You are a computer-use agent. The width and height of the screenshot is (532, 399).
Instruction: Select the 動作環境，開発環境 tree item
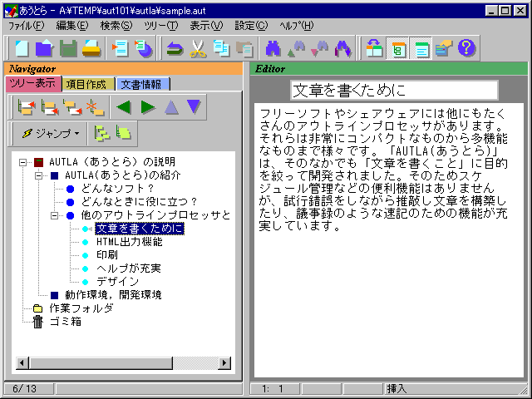coord(113,295)
